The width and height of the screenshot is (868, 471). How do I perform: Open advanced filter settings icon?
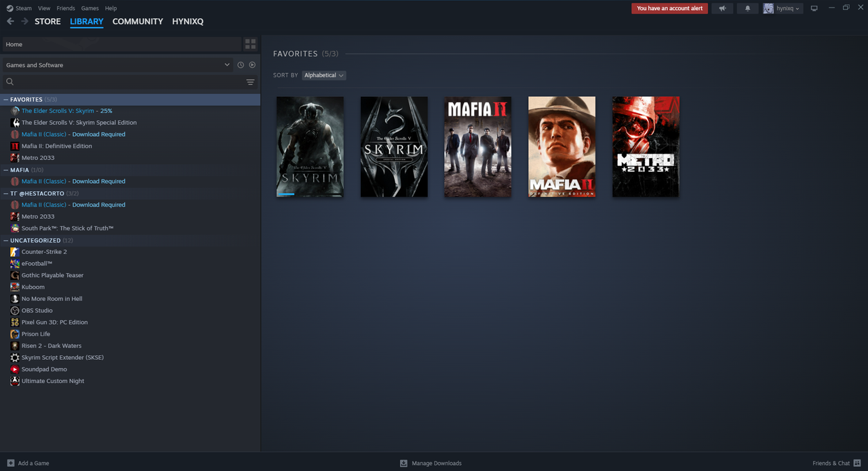tap(250, 82)
